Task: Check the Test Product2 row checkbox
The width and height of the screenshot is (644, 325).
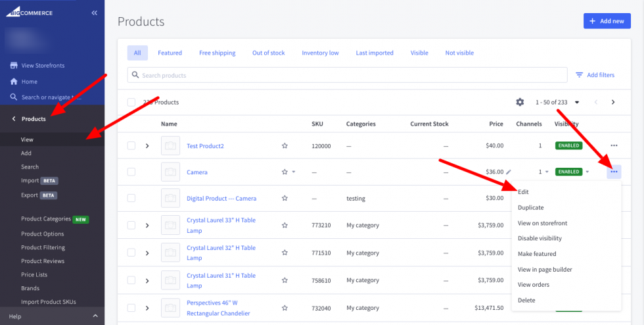Action: pyautogui.click(x=131, y=145)
